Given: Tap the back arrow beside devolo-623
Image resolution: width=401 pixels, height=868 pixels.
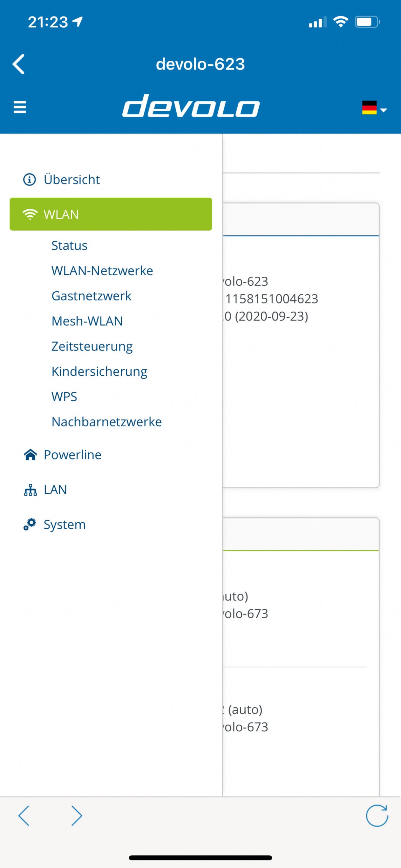Looking at the screenshot, I should point(19,64).
